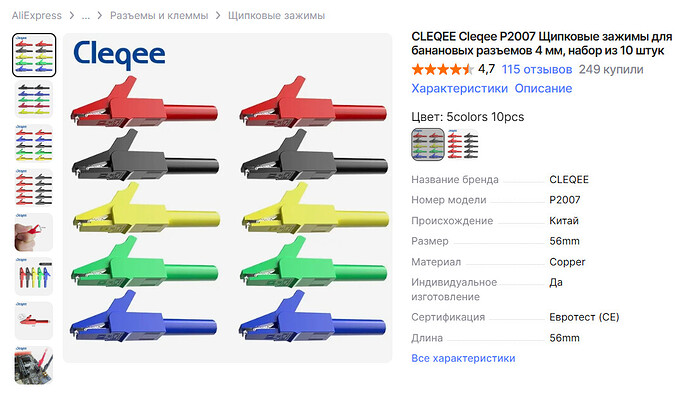Viewport: 690px width, 400px height.
Task: Open the circuit board usage thumbnail
Action: (x=34, y=364)
